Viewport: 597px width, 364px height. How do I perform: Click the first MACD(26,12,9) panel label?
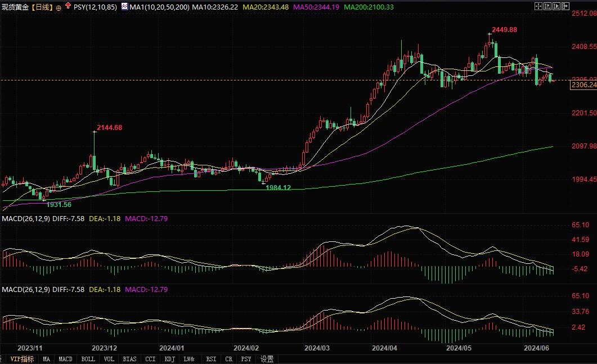coord(26,218)
